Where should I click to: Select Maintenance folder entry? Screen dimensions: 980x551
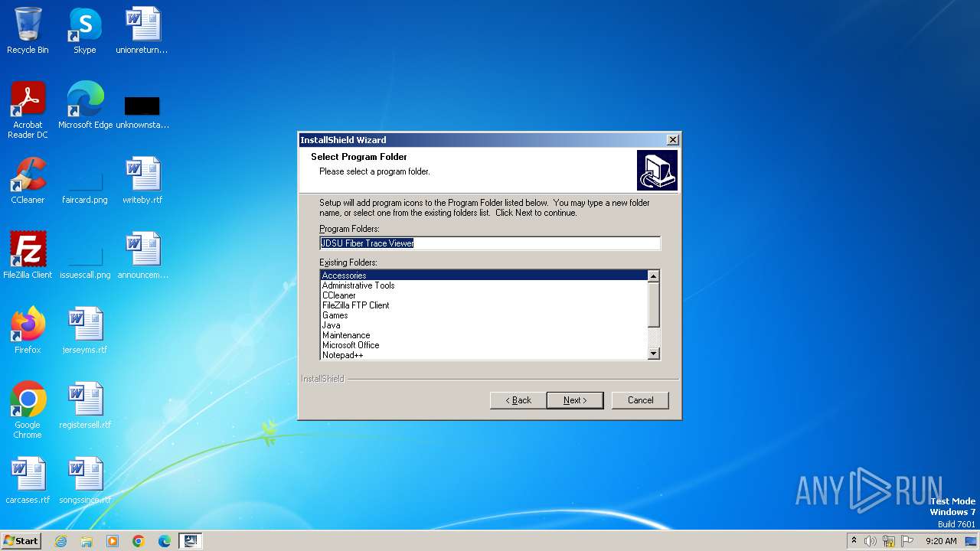[x=484, y=335]
